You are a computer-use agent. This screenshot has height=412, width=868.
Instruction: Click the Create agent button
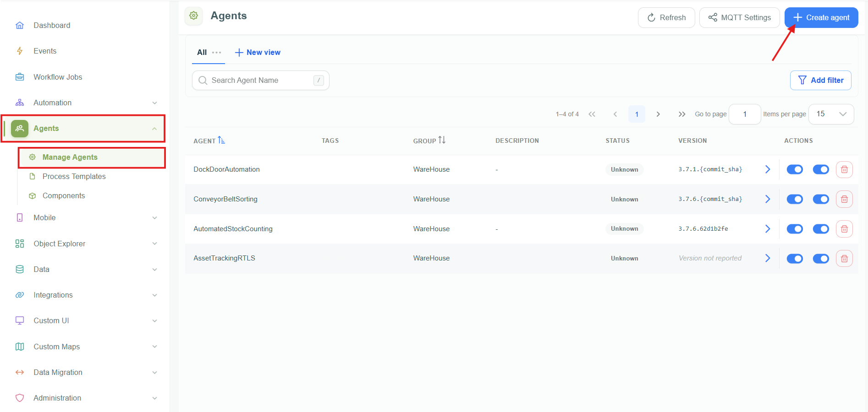[x=821, y=17]
